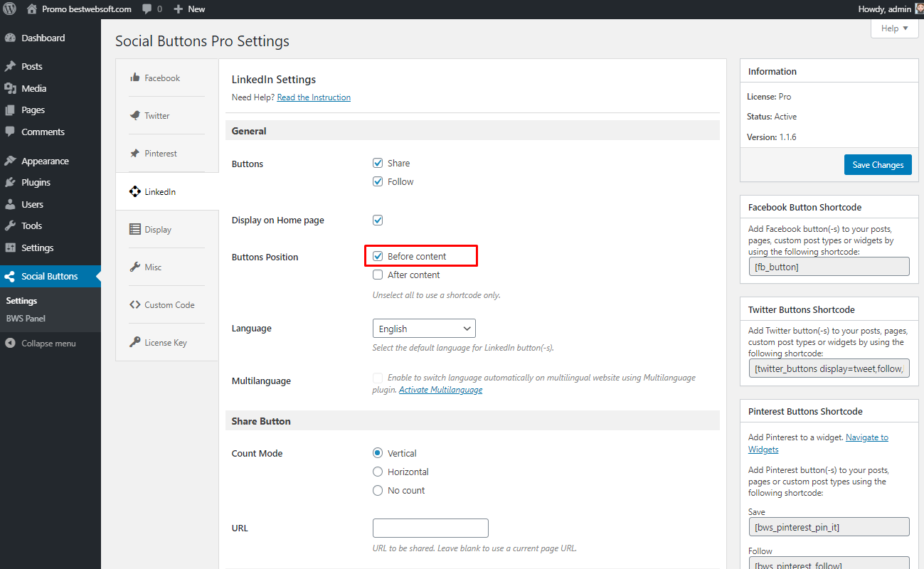Viewport: 924px width, 569px height.
Task: Click the admin avatar icon
Action: click(x=918, y=9)
